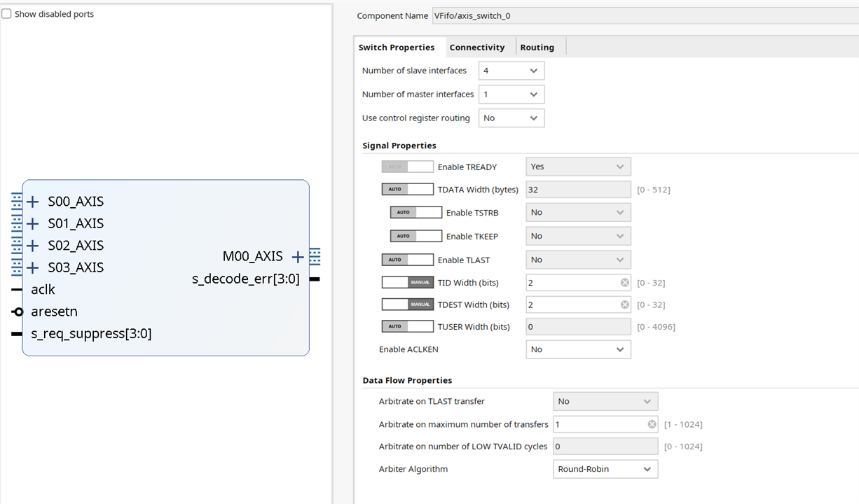
Task: Switch TDEST Width from manual to auto
Action: pyautogui.click(x=407, y=304)
